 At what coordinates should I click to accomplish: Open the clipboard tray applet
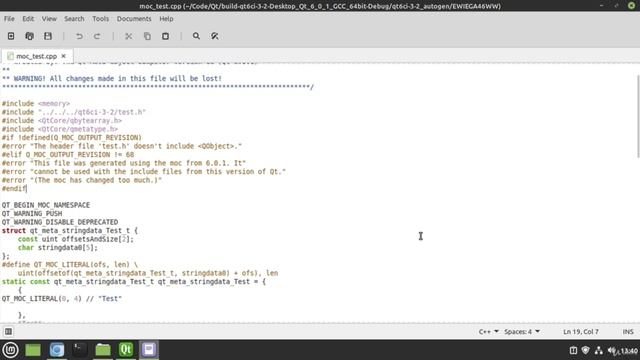[x=573, y=350]
